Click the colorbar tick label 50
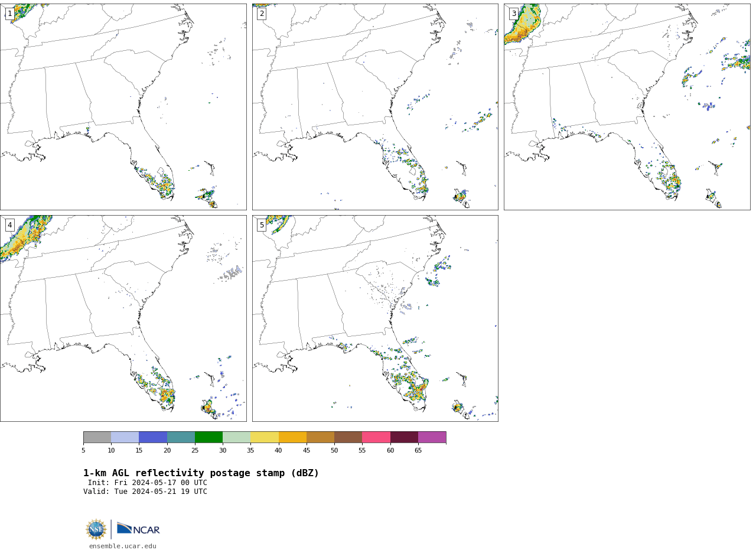This screenshot has width=756, height=553. pos(334,450)
